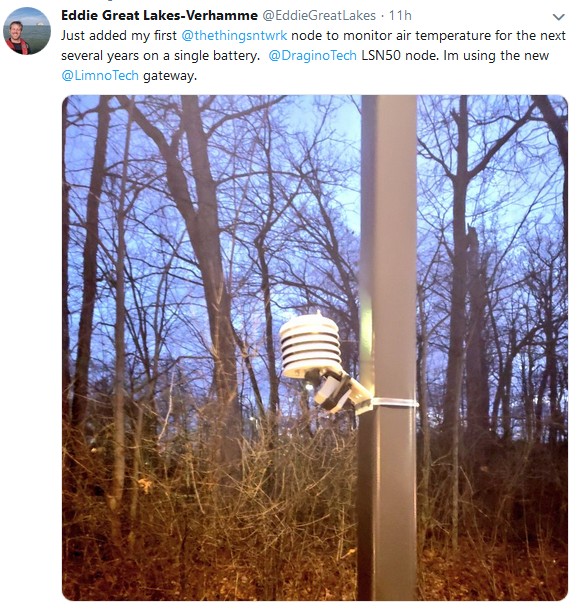This screenshot has height=609, width=577.
Task: Open Eddie Great Lakes-Verhamme display name
Action: tap(159, 16)
